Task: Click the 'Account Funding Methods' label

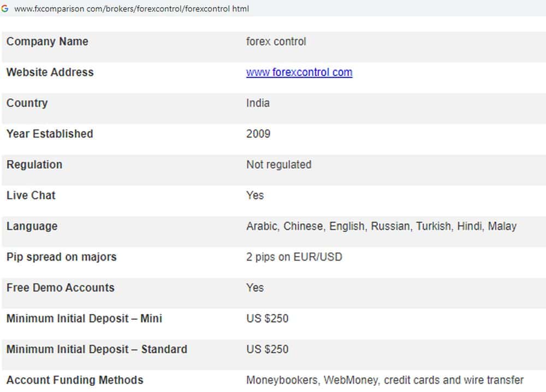Action: point(75,380)
